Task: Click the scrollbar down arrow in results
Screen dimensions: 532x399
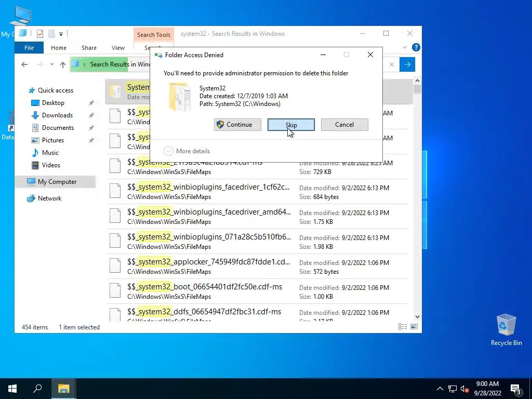Action: tap(417, 317)
